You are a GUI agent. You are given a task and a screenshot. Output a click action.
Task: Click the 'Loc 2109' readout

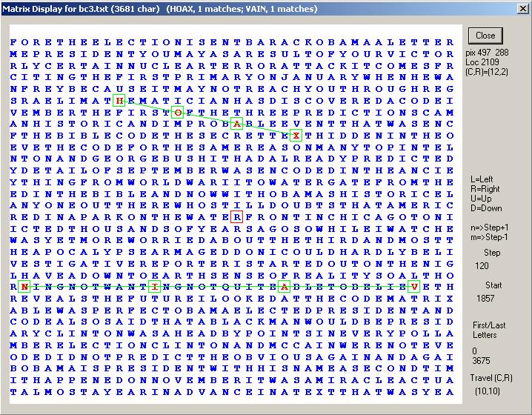[482, 62]
